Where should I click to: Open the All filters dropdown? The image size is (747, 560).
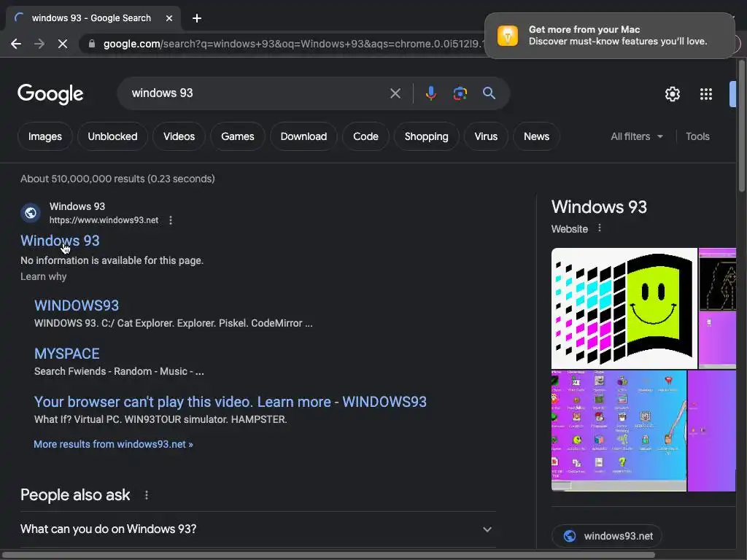click(637, 136)
